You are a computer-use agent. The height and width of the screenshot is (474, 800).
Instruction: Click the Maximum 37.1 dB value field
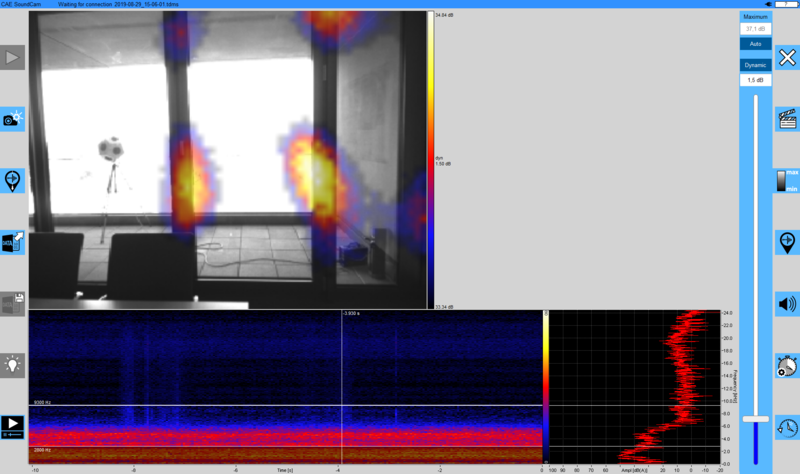pyautogui.click(x=755, y=29)
